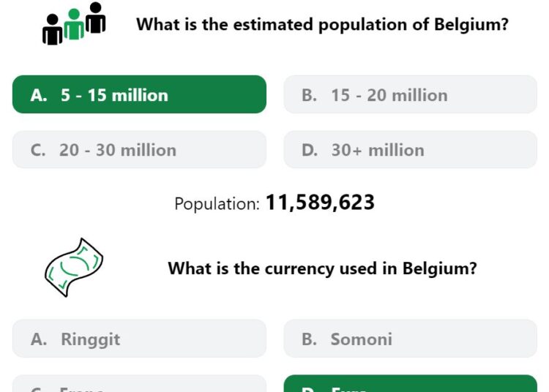This screenshot has width=549, height=392.
Task: Click the population figure 11,589,623
Action: pos(320,203)
